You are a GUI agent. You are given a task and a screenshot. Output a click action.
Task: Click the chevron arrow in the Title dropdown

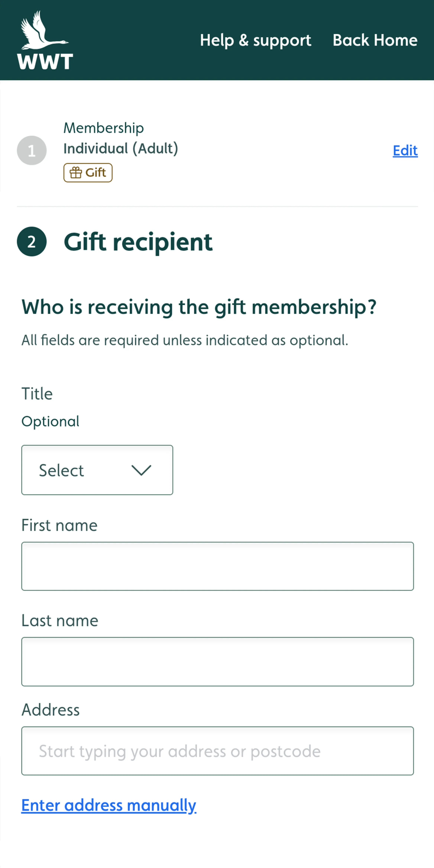(x=141, y=470)
